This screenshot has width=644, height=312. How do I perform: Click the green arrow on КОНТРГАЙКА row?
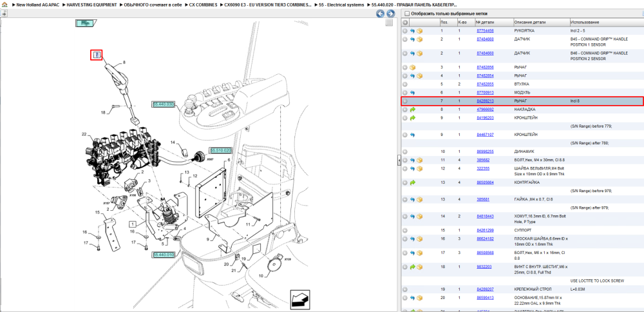pyautogui.click(x=412, y=182)
